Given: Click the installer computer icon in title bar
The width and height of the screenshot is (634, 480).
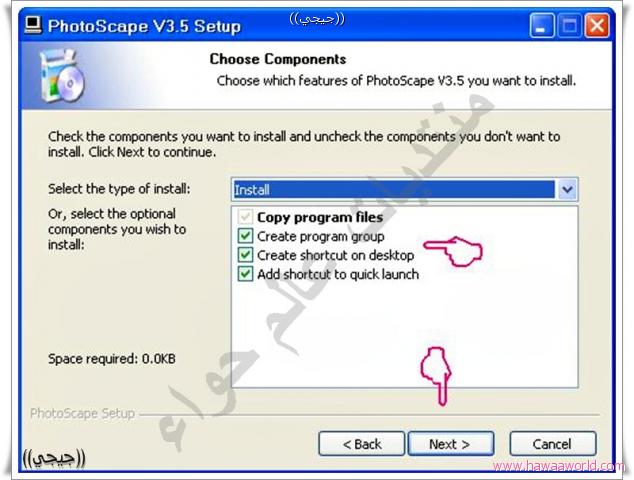Looking at the screenshot, I should tap(33, 25).
